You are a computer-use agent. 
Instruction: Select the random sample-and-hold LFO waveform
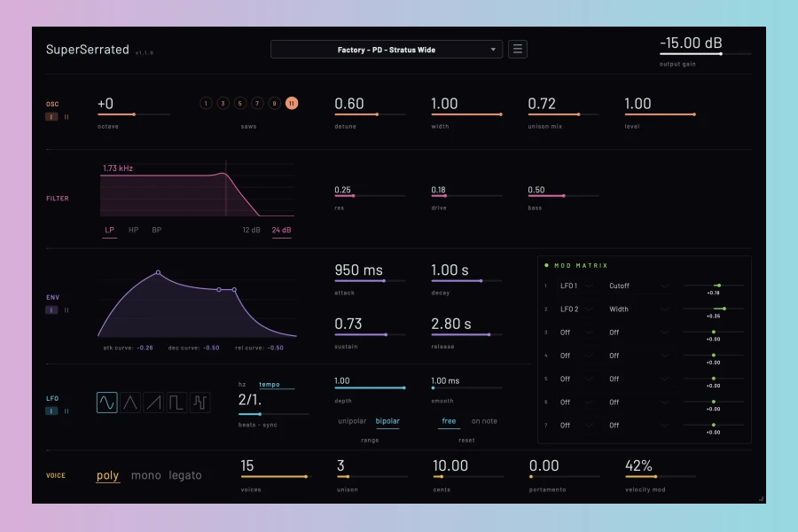200,403
